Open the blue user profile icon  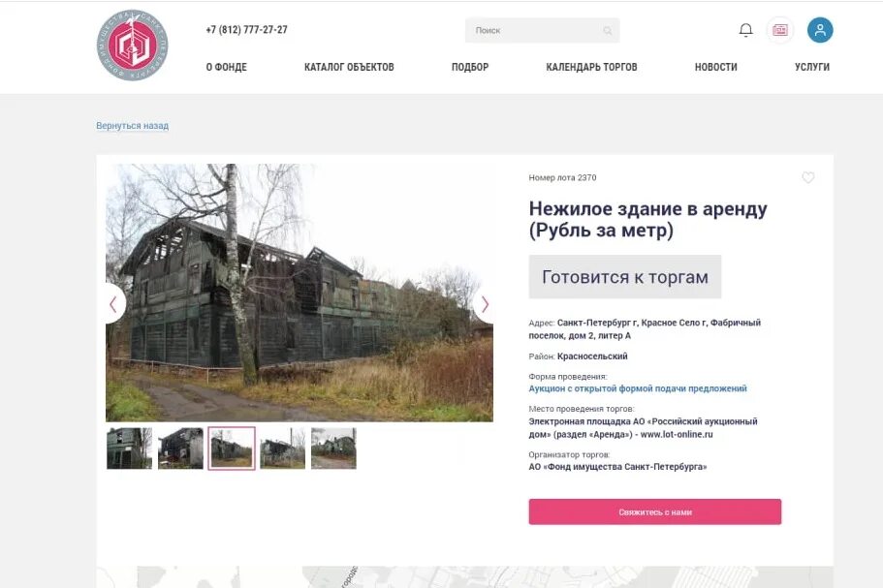tap(820, 30)
